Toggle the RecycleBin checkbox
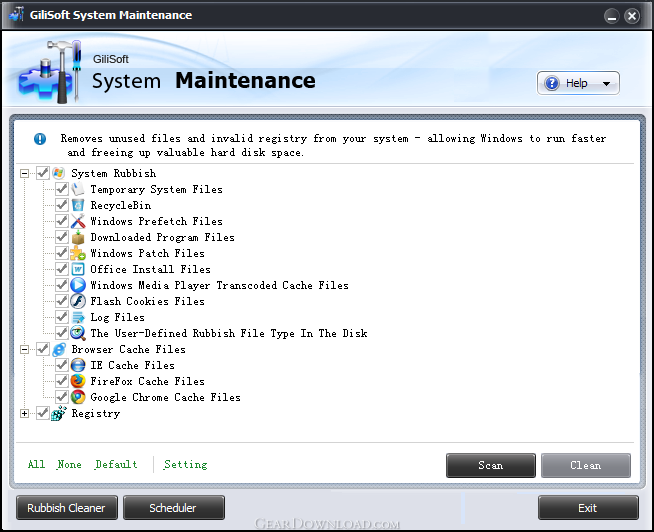The image size is (654, 532). tap(62, 204)
